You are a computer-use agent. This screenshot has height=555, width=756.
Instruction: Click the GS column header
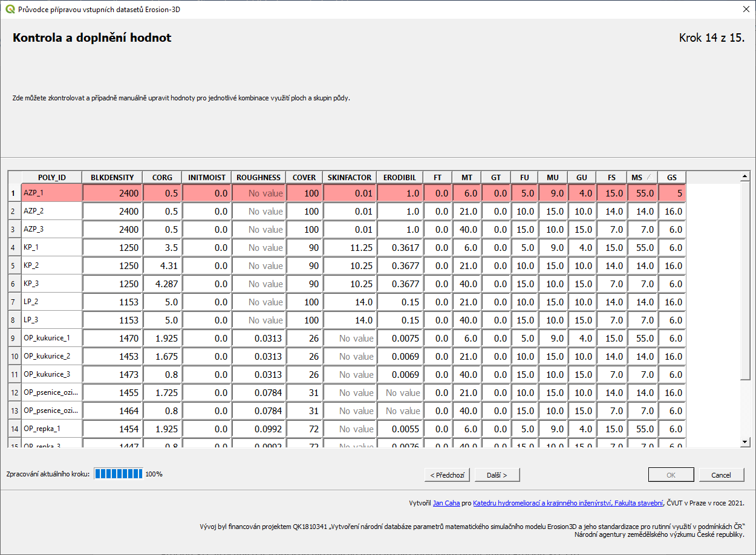click(672, 177)
